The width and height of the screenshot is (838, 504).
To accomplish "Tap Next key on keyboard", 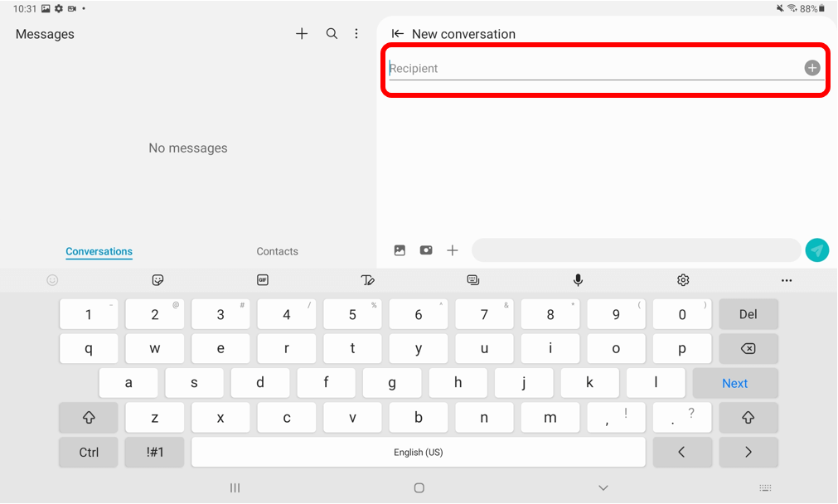I will coord(735,383).
